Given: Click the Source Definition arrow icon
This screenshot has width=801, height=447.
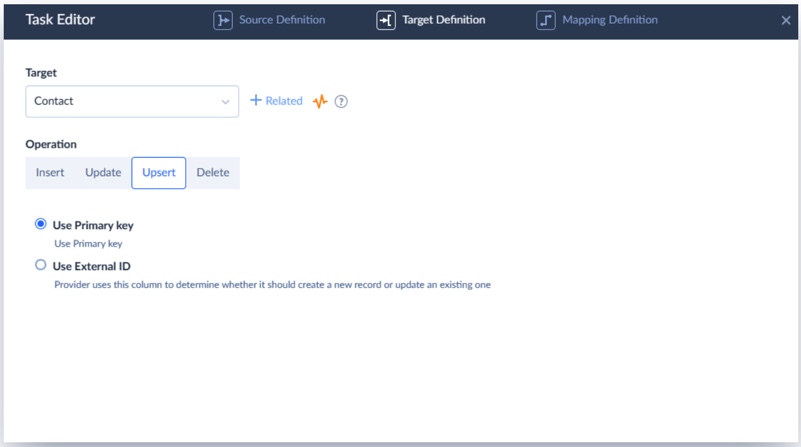Looking at the screenshot, I should coord(223,20).
